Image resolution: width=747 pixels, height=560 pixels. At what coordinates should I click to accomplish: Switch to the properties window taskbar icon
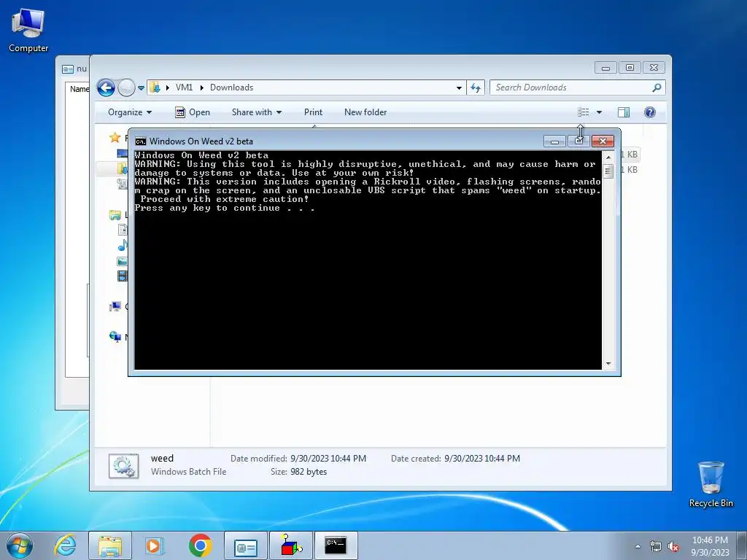coord(246,545)
